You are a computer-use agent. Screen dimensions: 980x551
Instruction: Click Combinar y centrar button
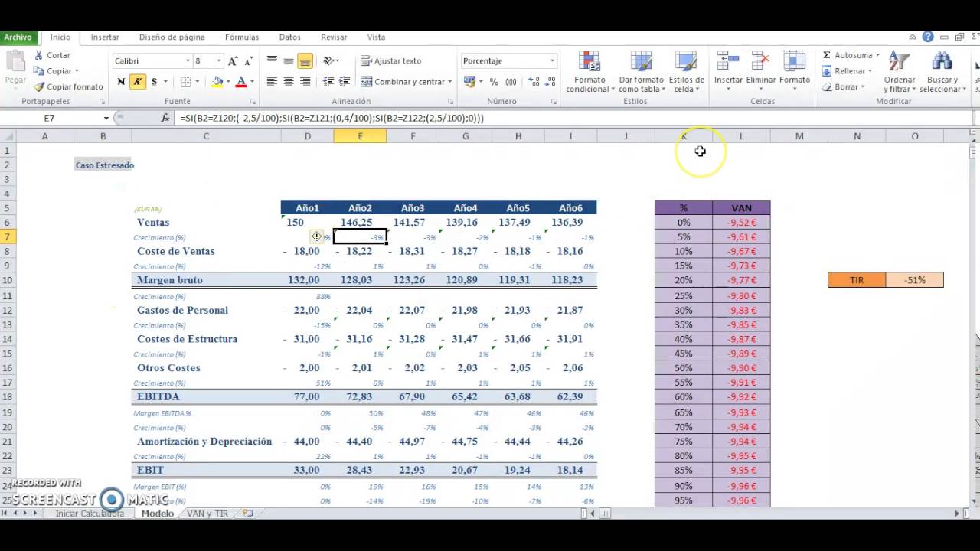pyautogui.click(x=403, y=82)
